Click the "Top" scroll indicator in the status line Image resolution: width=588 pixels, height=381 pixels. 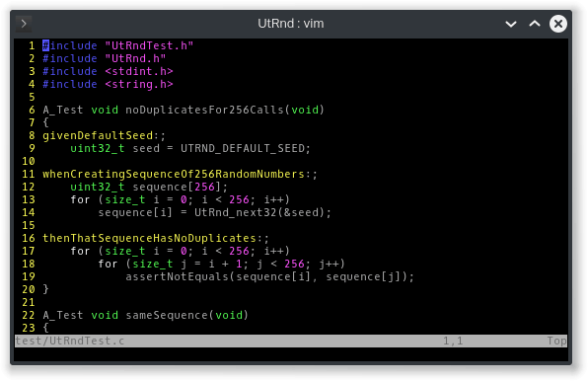click(x=556, y=341)
